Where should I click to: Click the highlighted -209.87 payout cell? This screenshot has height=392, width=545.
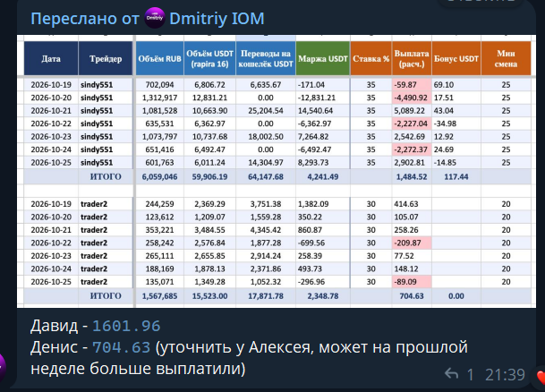point(412,243)
